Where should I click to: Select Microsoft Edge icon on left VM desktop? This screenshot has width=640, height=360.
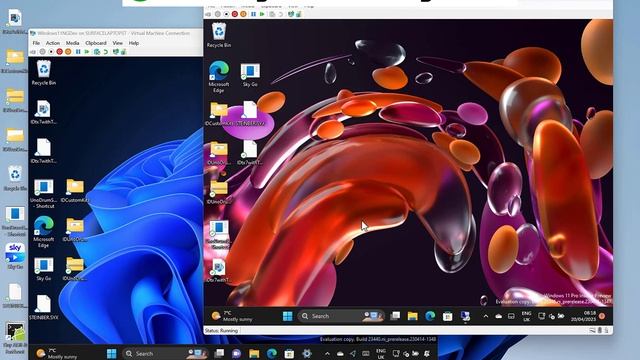click(43, 232)
